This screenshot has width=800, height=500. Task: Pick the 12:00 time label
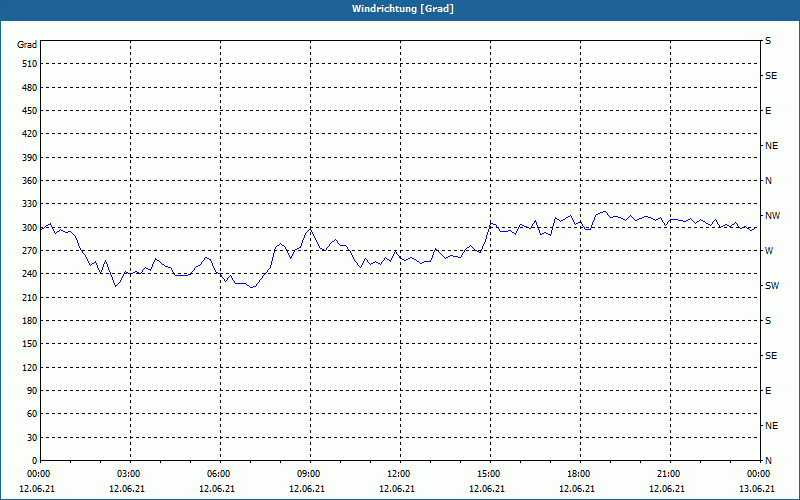click(399, 474)
